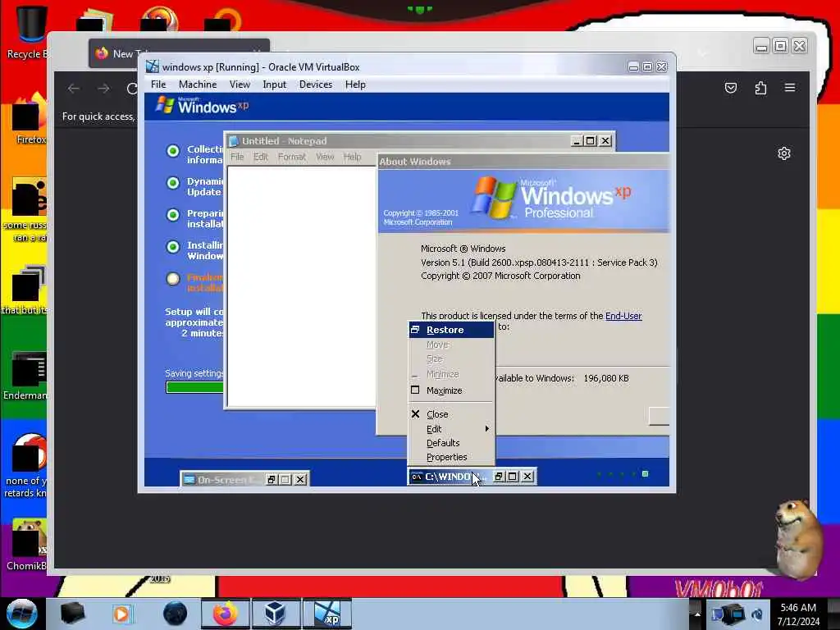The width and height of the screenshot is (840, 630).
Task: Choose Maximize in the context menu
Action: pos(451,390)
